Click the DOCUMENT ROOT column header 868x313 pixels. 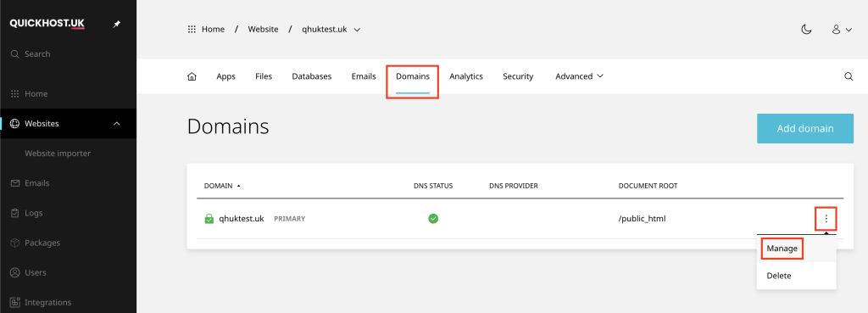pos(648,186)
